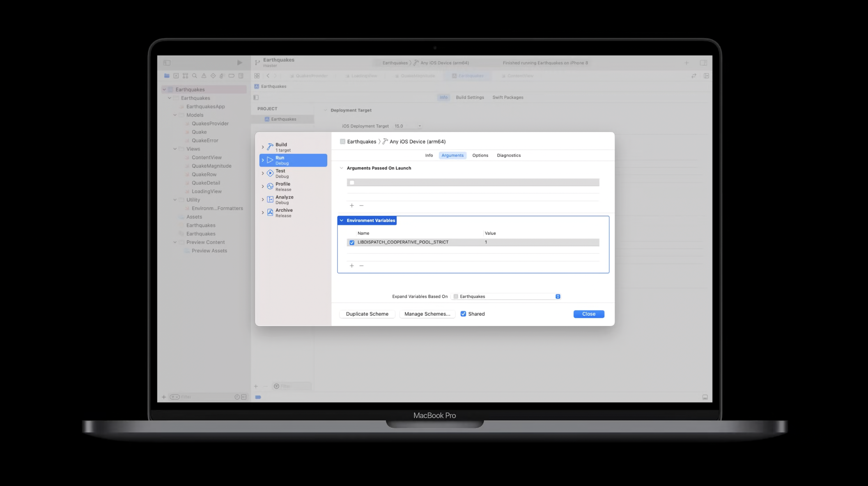Disable LIBDISPATCH_COOPERATIVE_POOL_STRICT checkbox
This screenshot has width=868, height=486.
[352, 243]
